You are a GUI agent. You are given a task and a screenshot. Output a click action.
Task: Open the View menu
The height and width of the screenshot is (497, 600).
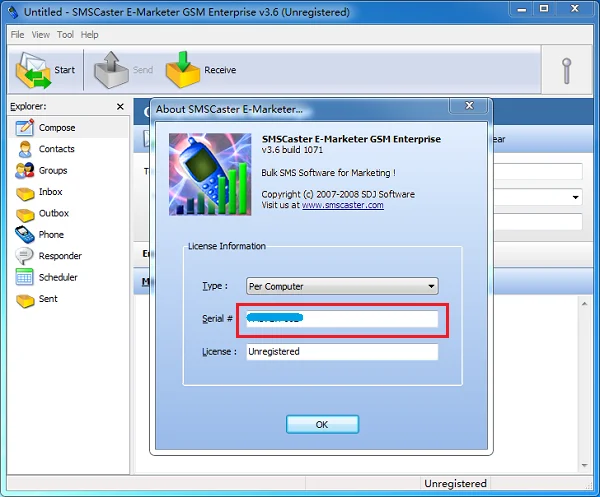[41, 35]
